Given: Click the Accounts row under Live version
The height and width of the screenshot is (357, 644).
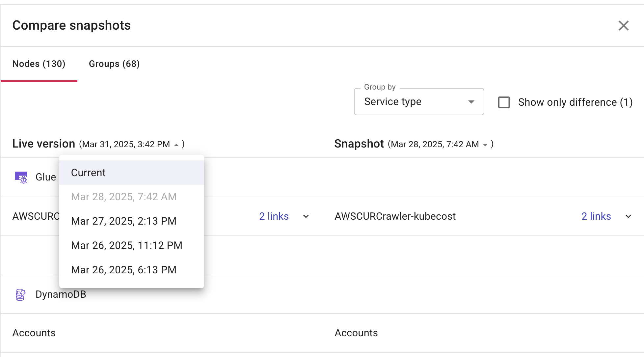Looking at the screenshot, I should click(34, 333).
